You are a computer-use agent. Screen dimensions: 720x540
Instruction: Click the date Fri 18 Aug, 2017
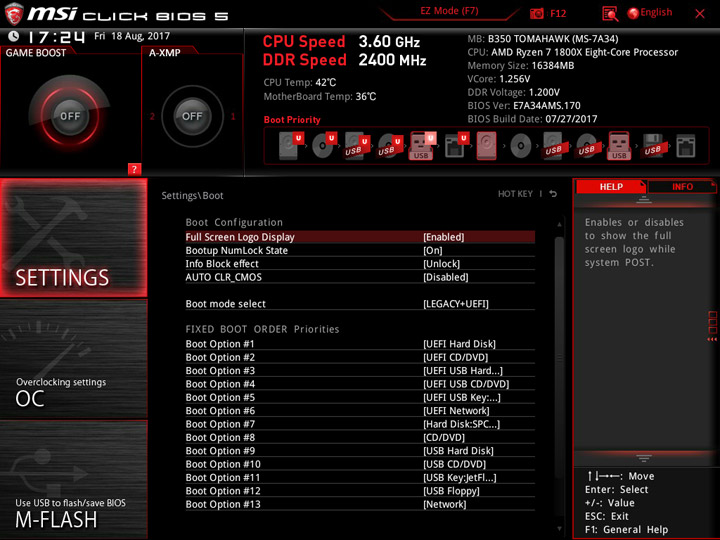(132, 36)
